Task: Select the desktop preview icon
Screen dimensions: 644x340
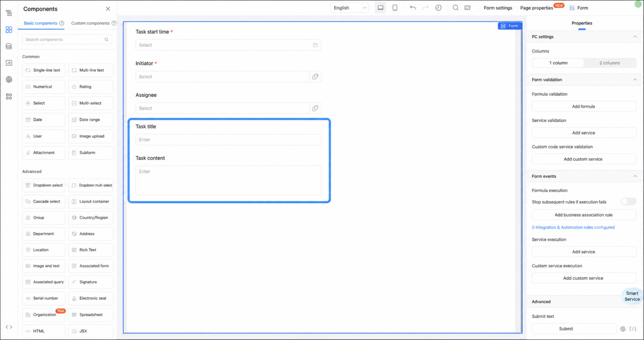Action: 380,8
